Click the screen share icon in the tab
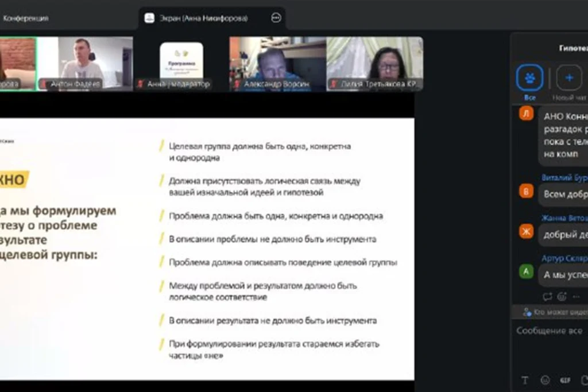588x392 pixels. click(x=150, y=18)
